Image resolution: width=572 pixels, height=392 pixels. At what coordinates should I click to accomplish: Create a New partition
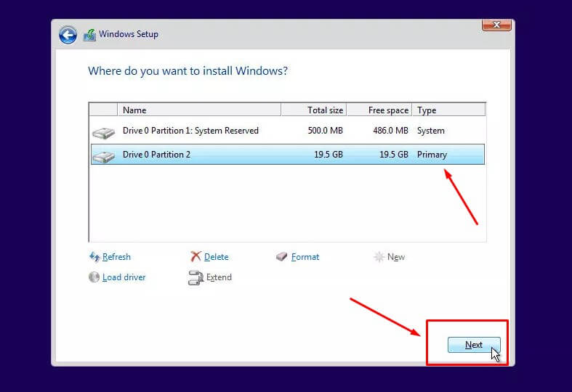click(x=396, y=257)
